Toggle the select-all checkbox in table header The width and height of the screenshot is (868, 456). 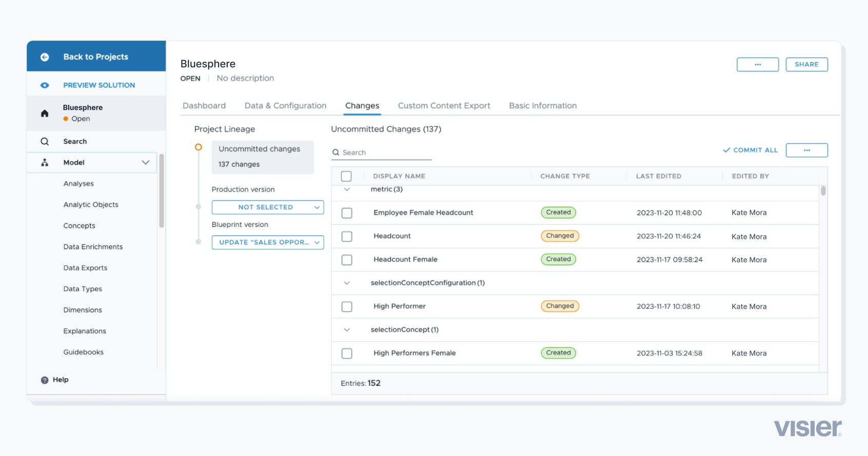pos(346,176)
